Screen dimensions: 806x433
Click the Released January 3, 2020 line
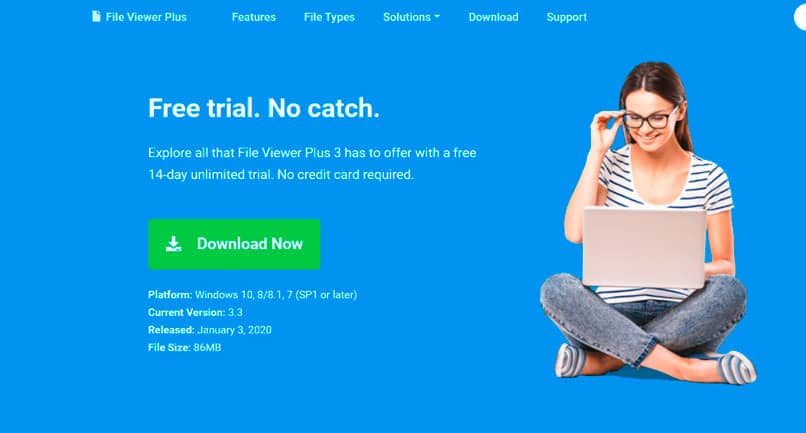click(210, 330)
